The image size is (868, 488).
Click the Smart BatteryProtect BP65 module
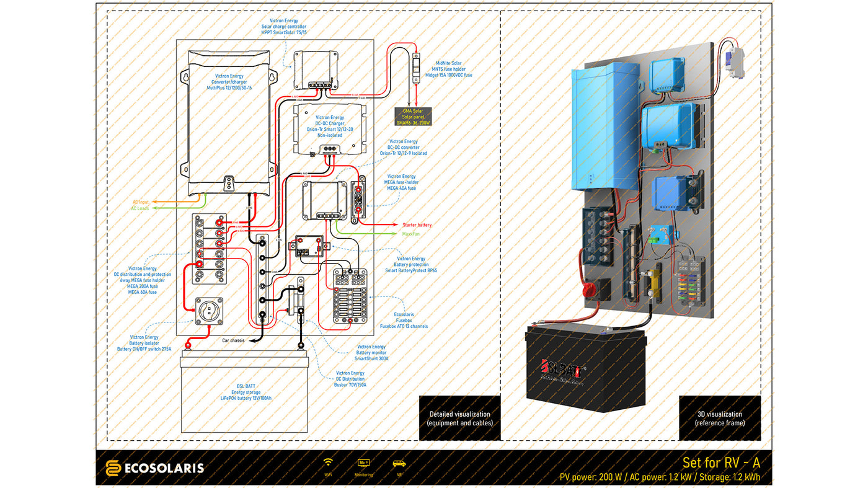point(309,246)
